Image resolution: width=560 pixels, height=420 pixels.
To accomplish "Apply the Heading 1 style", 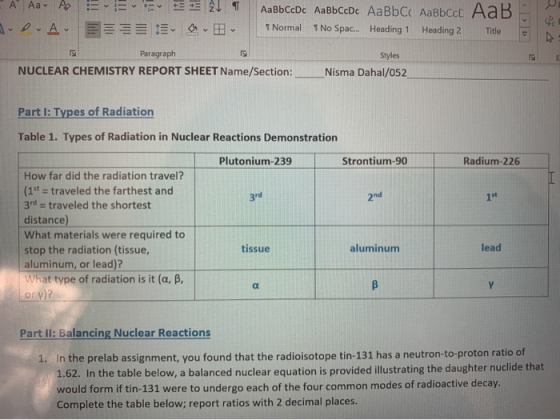I will point(389,19).
